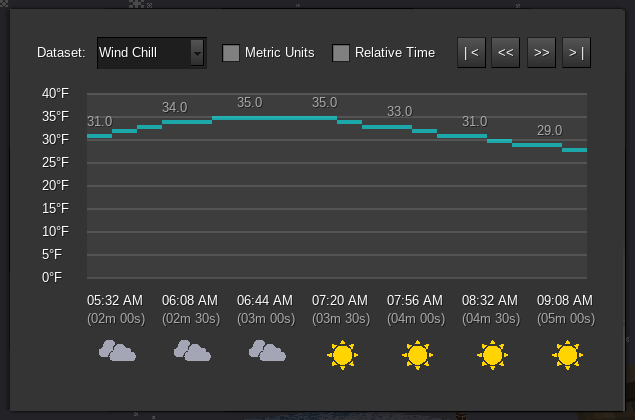Step forward with the >> button

[x=541, y=53]
